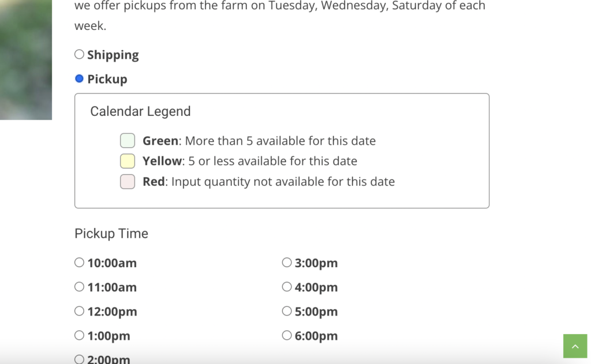This screenshot has width=591, height=364.
Task: Pick the 1:00pm pickup slot
Action: coord(80,336)
